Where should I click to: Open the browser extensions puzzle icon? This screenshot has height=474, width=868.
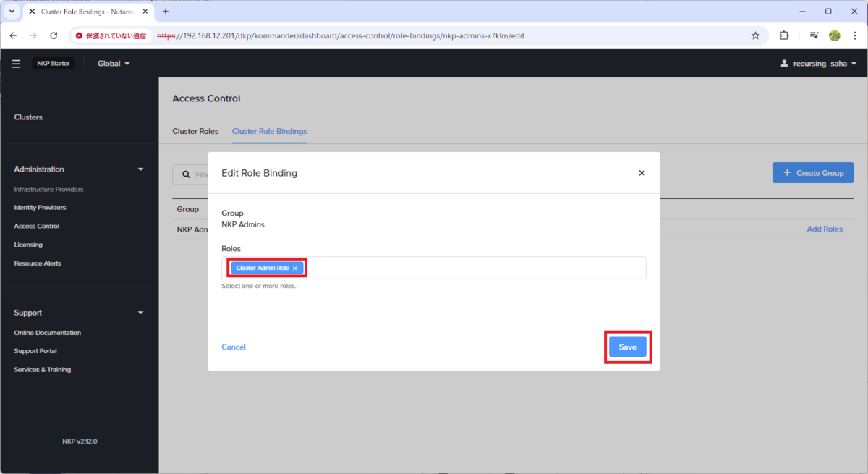pyautogui.click(x=784, y=35)
